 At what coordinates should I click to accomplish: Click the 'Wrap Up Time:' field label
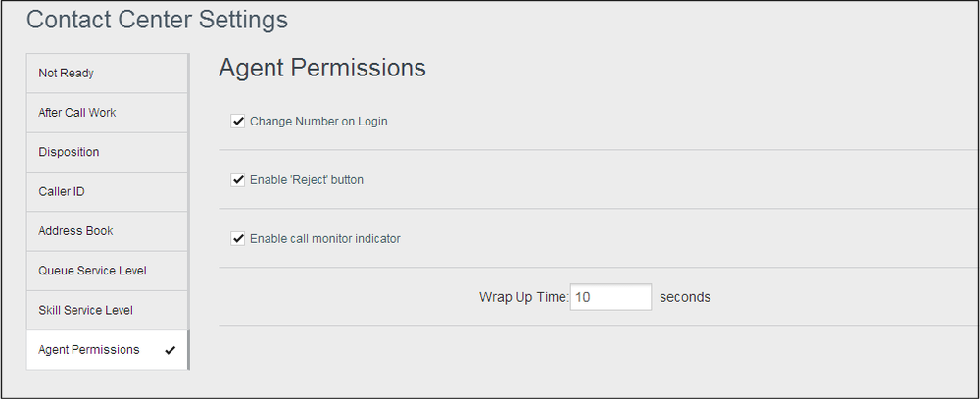523,297
